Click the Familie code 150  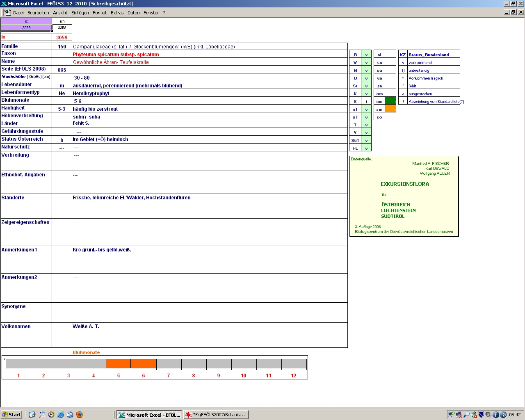pos(62,47)
